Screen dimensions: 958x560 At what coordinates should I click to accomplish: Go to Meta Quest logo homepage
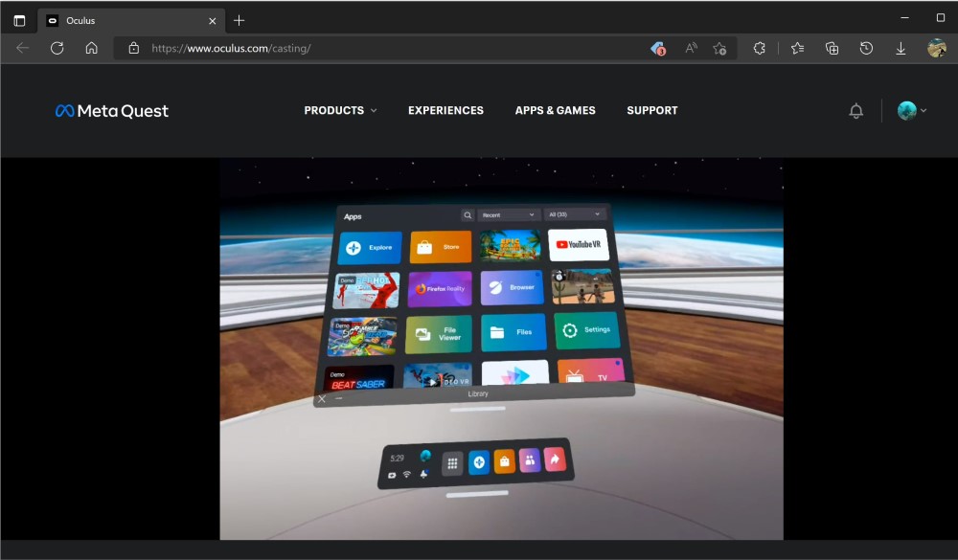[112, 110]
